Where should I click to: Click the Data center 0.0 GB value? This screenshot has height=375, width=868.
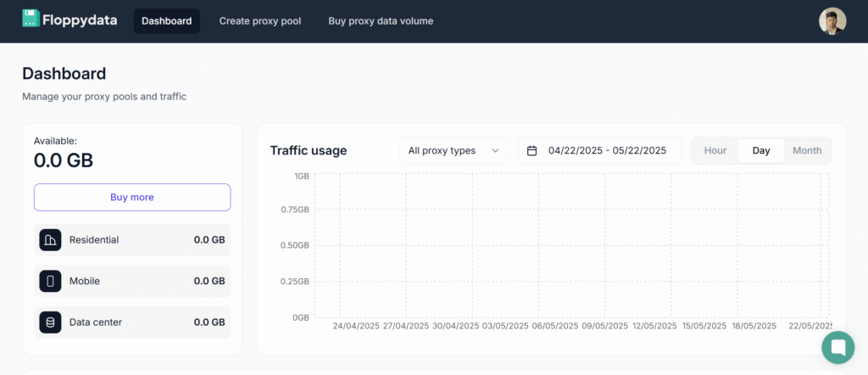tap(209, 322)
